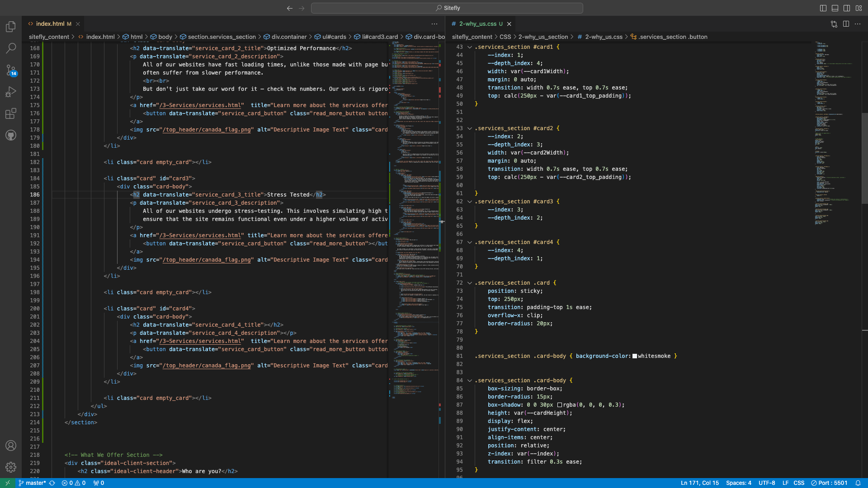Click line number 186 in the index.html gutter
The width and height of the screenshot is (868, 488).
(35, 195)
